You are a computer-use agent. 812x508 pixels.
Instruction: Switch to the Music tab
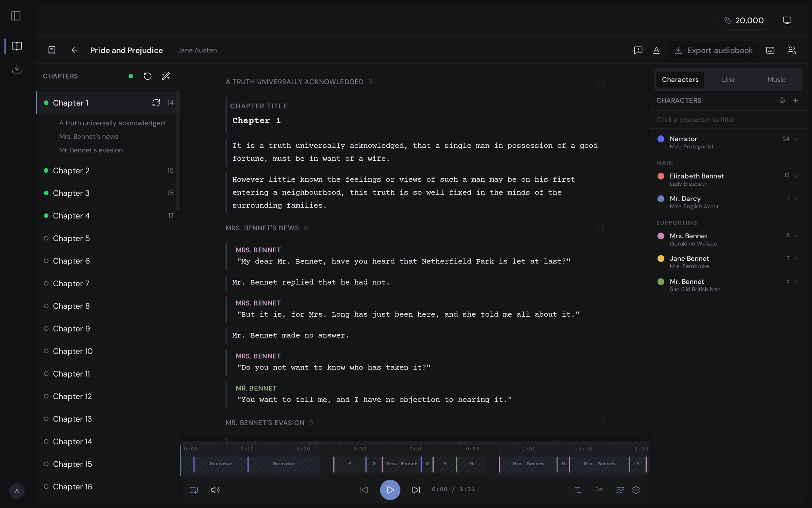pos(776,80)
